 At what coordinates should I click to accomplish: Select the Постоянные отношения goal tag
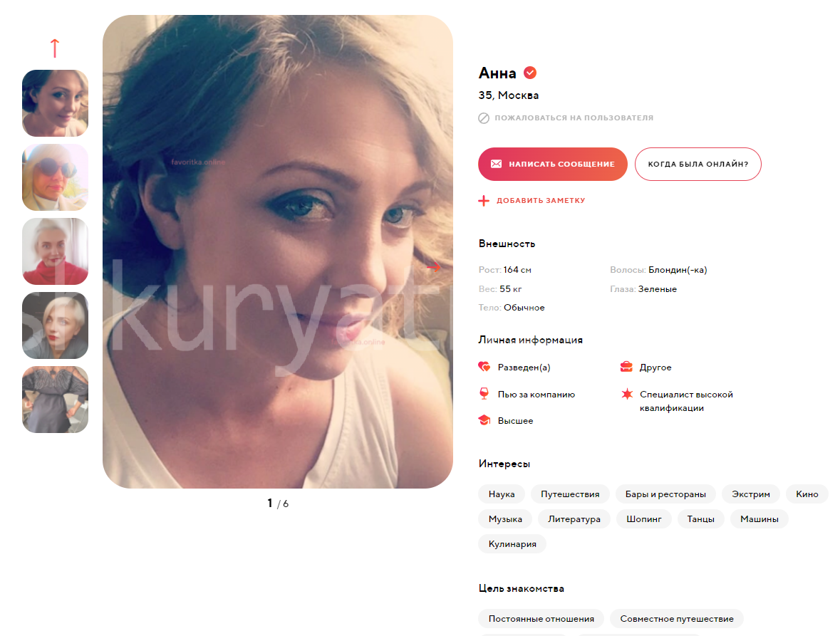click(541, 618)
